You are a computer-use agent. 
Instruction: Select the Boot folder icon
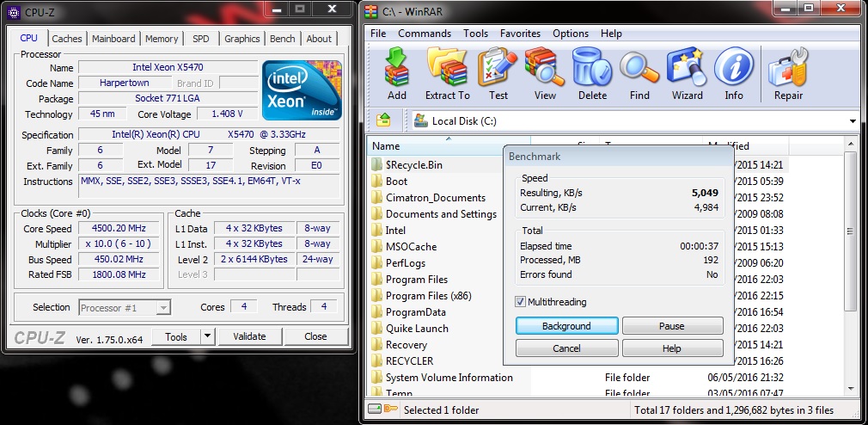tap(377, 182)
